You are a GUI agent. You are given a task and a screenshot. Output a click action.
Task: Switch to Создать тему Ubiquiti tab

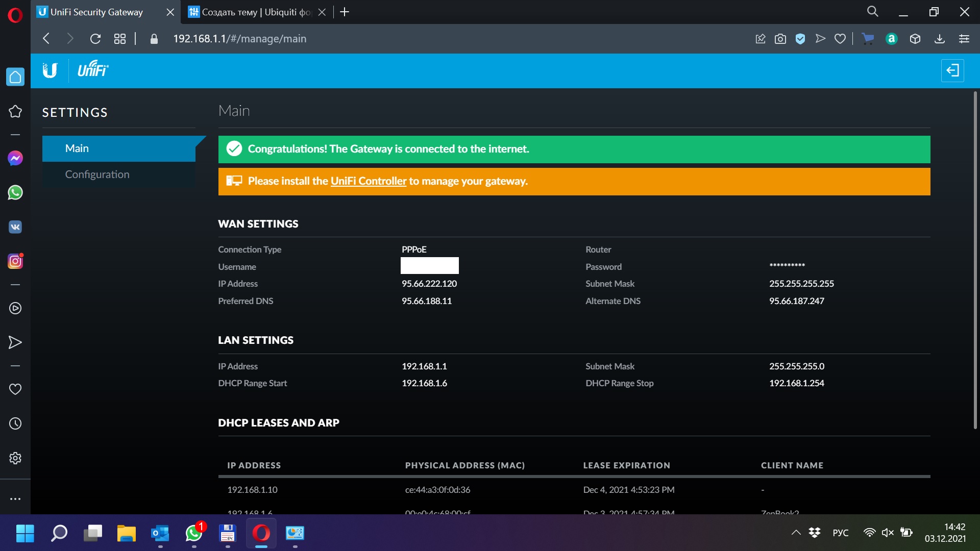250,12
